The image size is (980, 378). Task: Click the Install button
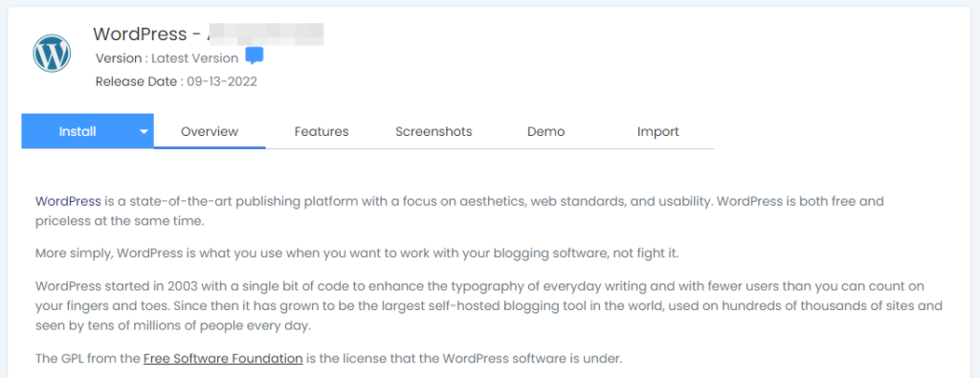click(x=78, y=131)
